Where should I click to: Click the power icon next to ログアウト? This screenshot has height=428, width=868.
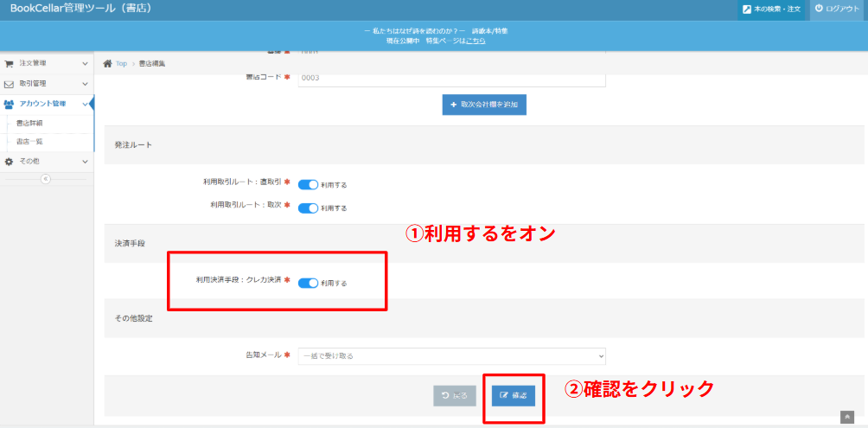pos(819,9)
